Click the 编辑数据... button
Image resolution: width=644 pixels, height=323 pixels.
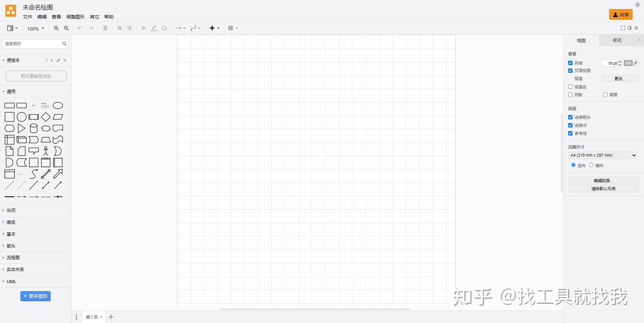pyautogui.click(x=603, y=180)
